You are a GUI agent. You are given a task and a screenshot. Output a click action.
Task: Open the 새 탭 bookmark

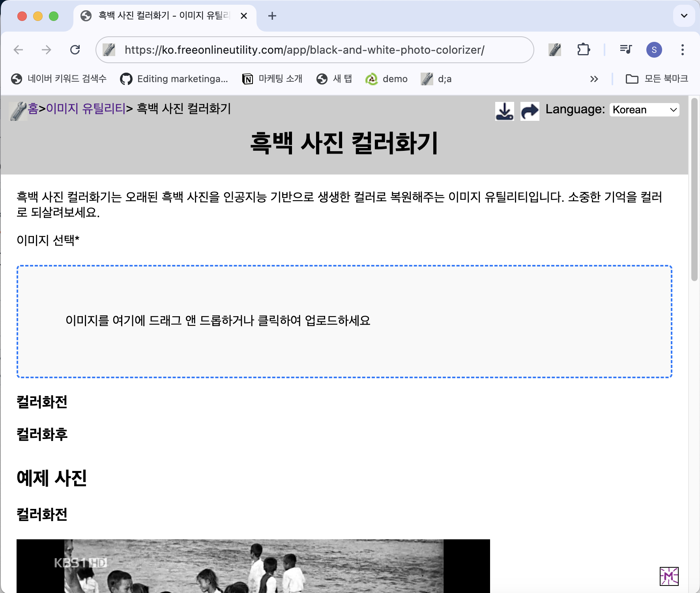point(334,79)
